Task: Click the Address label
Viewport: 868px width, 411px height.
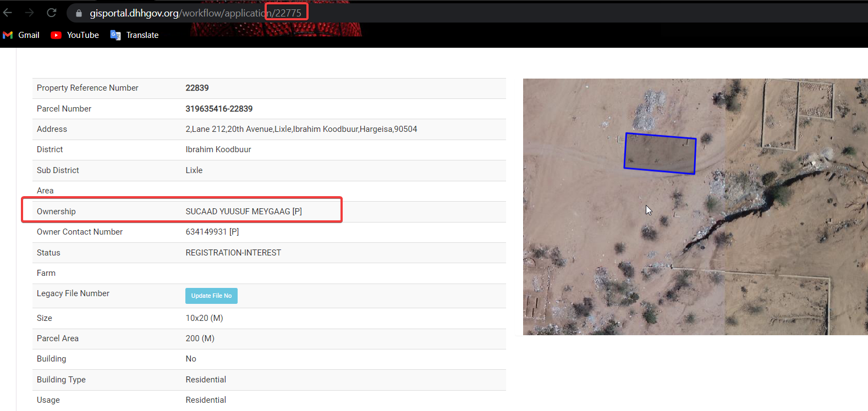Action: [x=52, y=129]
